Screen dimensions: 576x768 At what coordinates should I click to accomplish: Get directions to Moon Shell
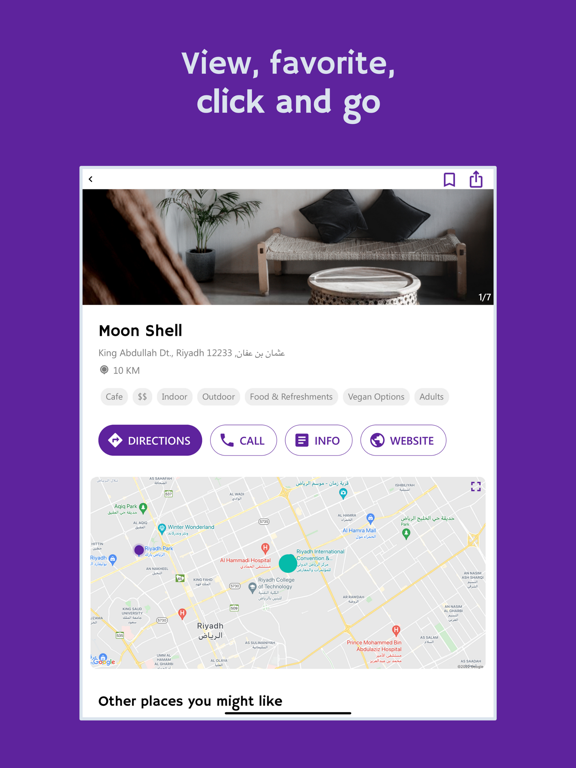tap(150, 440)
